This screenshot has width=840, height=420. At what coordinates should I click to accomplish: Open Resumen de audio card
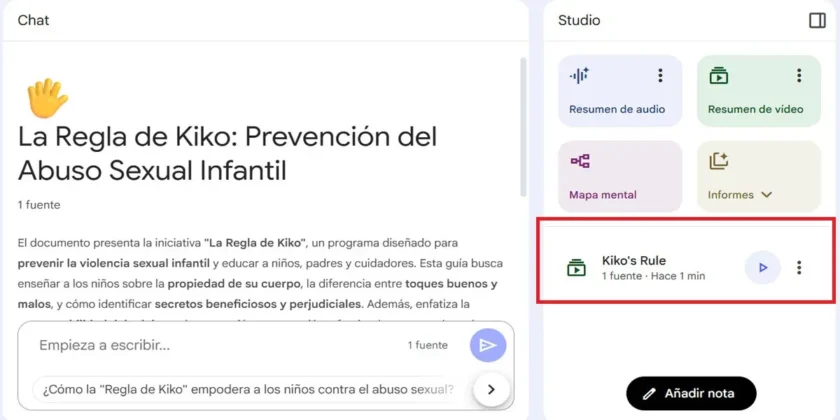tap(620, 91)
